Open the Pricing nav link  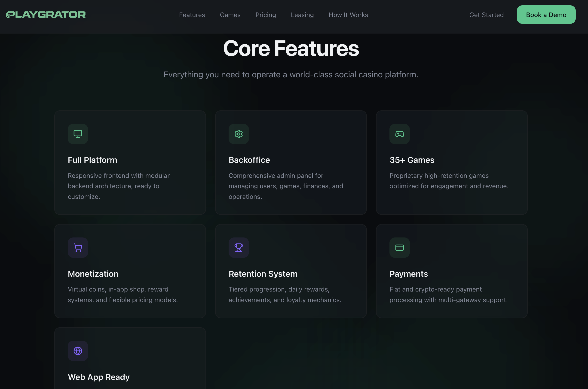[266, 15]
